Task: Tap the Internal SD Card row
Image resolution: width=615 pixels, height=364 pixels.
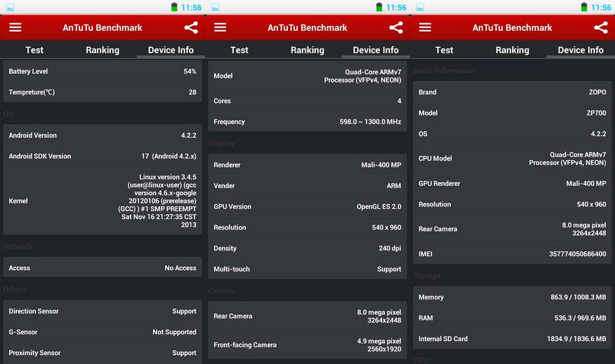Action: [x=512, y=339]
